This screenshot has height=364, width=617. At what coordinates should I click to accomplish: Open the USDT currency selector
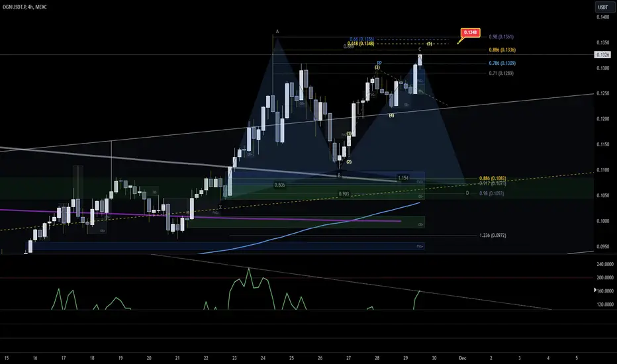pos(603,7)
